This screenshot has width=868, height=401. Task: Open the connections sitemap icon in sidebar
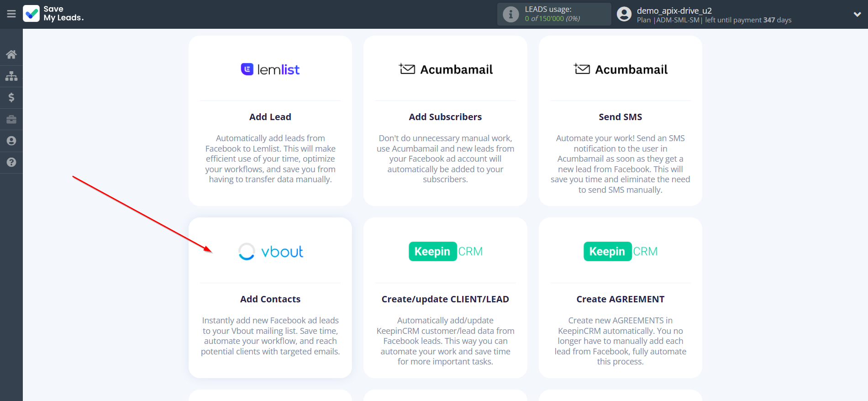point(11,76)
